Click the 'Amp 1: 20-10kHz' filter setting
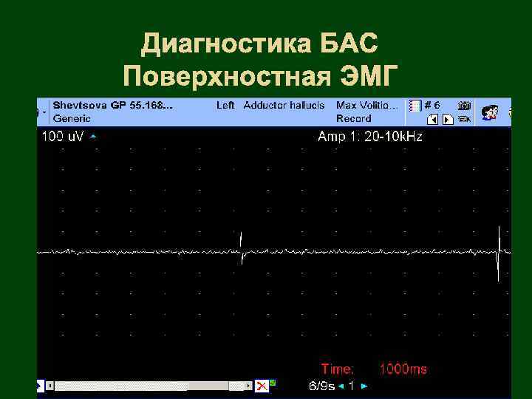This screenshot has height=399, width=532. pos(370,137)
